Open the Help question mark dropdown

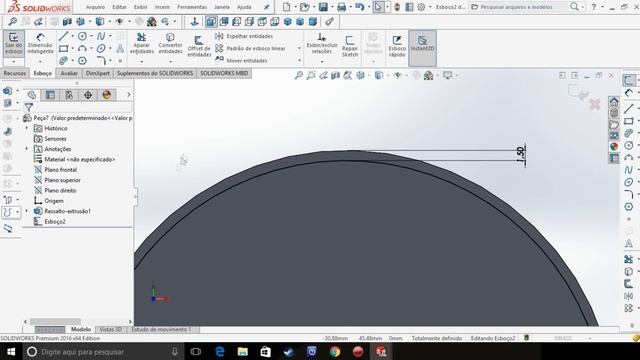click(594, 7)
